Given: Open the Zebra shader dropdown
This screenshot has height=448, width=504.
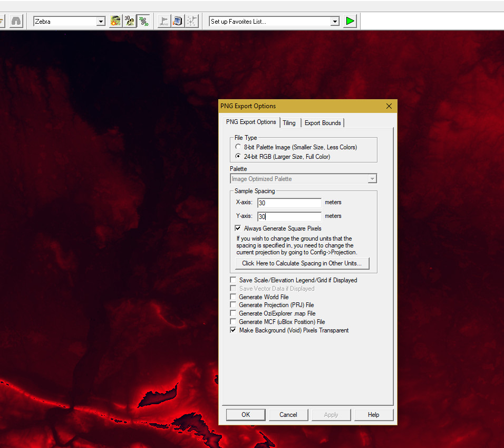Looking at the screenshot, I should click(x=101, y=22).
